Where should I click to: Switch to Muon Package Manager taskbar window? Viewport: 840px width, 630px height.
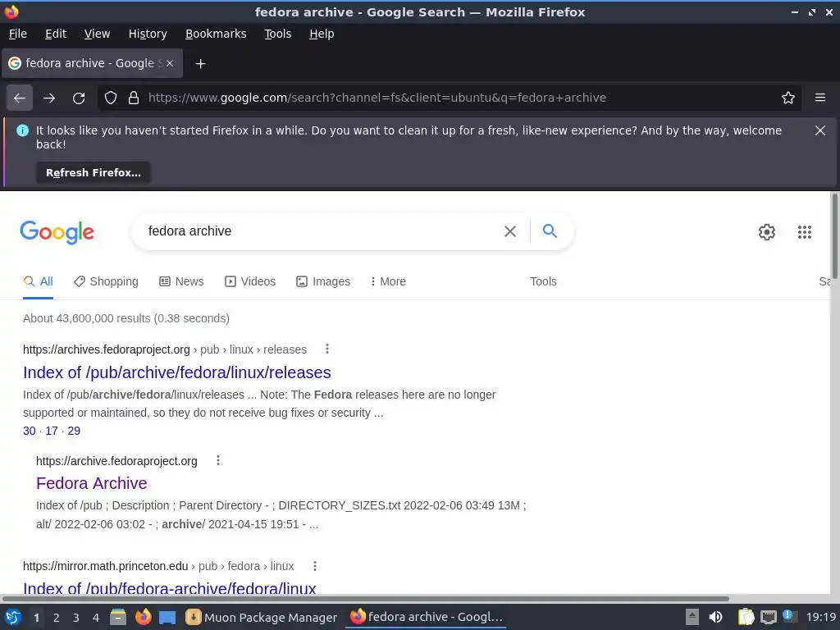262,618
